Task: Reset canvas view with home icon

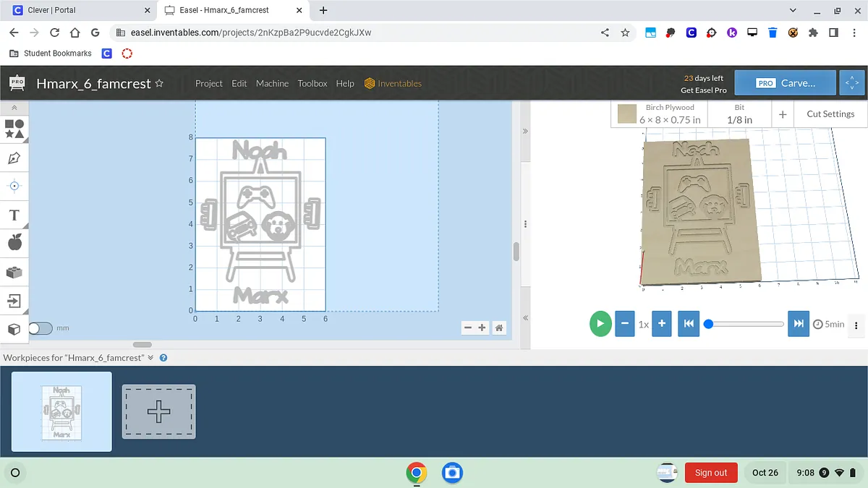Action: 498,328
